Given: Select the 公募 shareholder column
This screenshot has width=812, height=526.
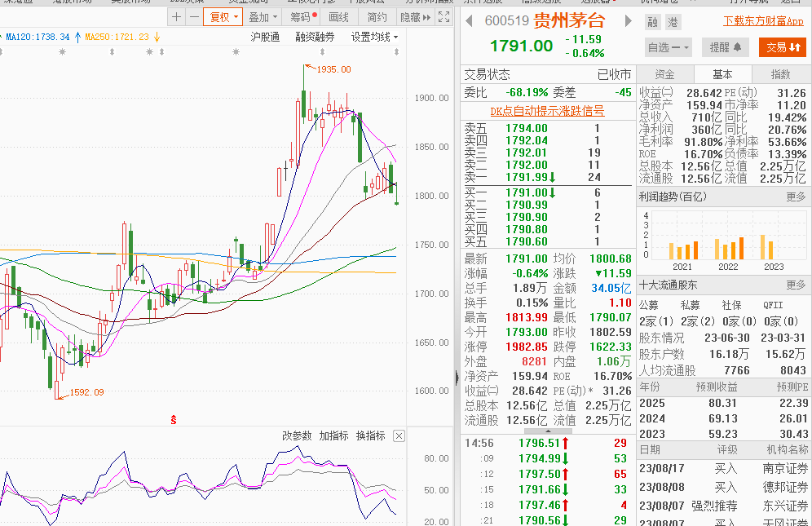Looking at the screenshot, I should 649,305.
